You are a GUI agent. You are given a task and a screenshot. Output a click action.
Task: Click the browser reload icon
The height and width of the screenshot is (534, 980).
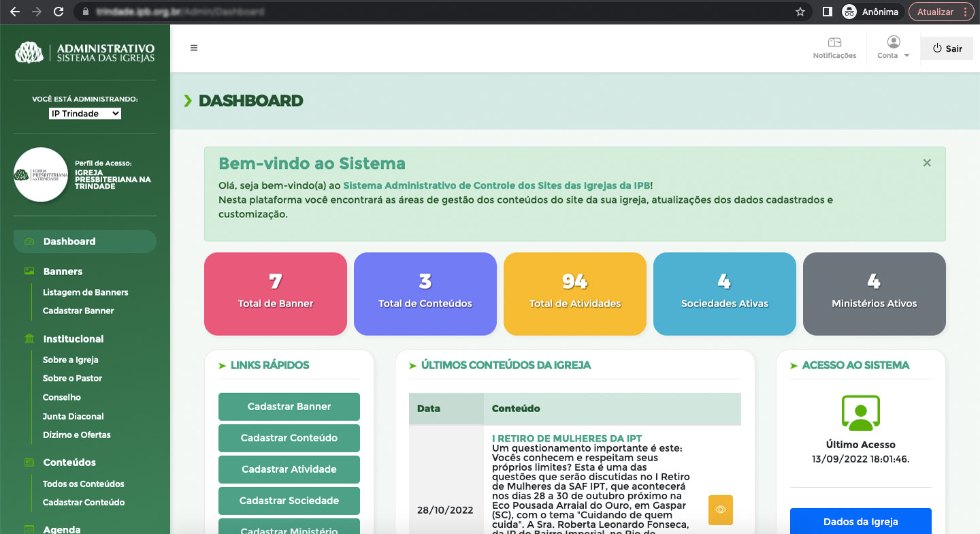click(x=59, y=12)
